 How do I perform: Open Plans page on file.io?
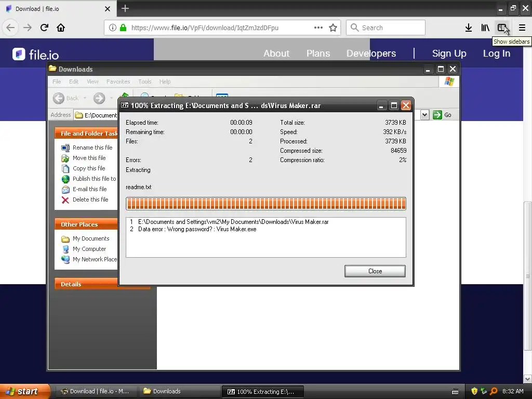coord(318,54)
